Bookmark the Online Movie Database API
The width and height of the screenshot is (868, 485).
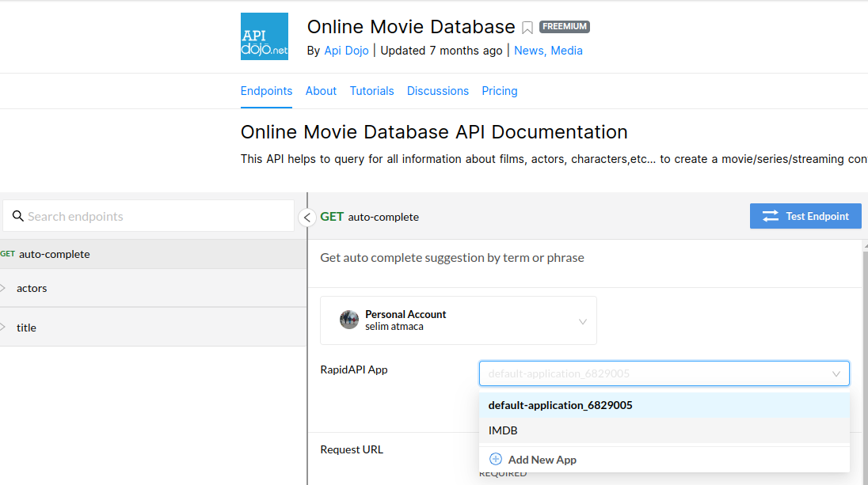[527, 28]
